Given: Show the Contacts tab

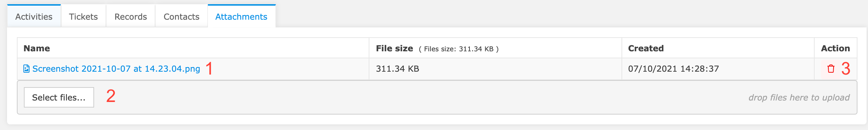Looking at the screenshot, I should tap(182, 16).
